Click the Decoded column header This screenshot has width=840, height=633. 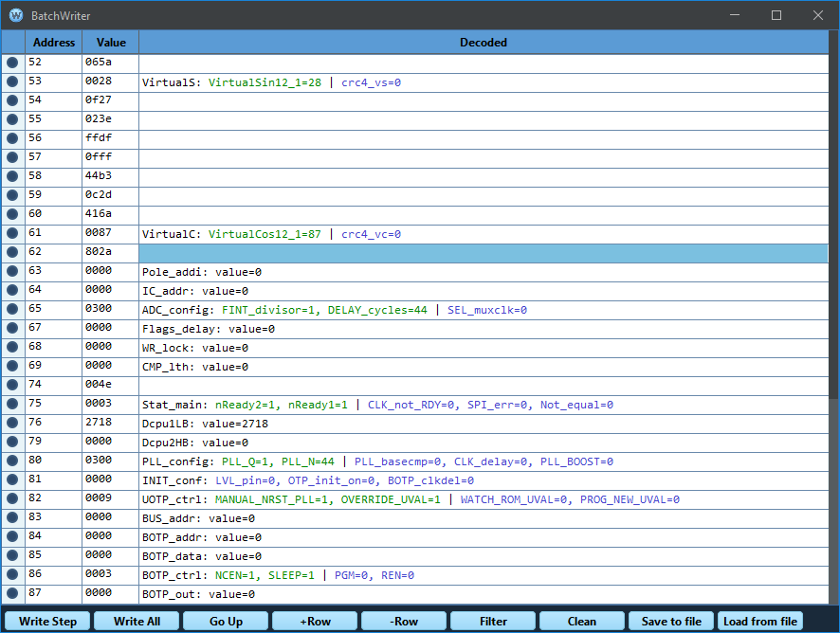(x=484, y=43)
